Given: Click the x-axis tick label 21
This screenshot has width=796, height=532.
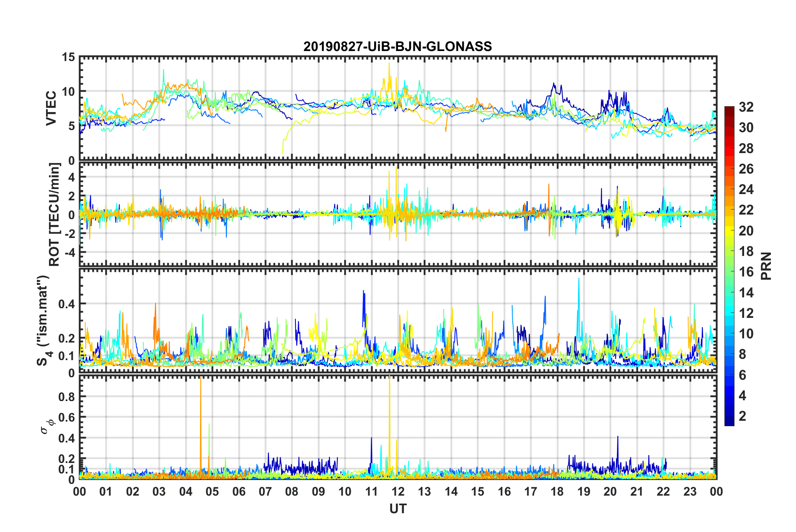Looking at the screenshot, I should pos(637,491).
